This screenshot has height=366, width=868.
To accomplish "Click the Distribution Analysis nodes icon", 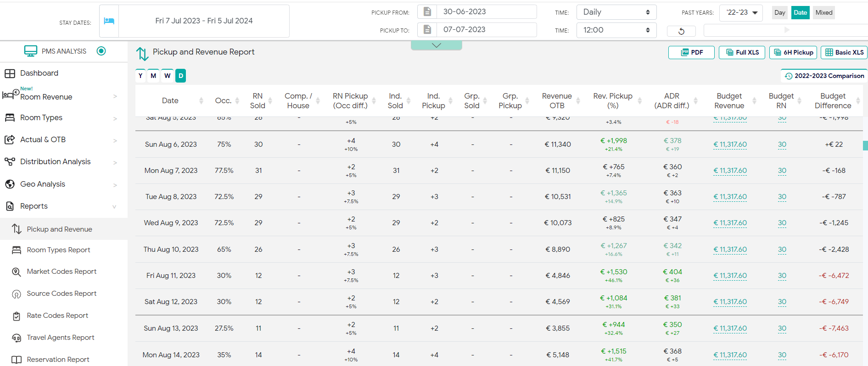I will 10,162.
